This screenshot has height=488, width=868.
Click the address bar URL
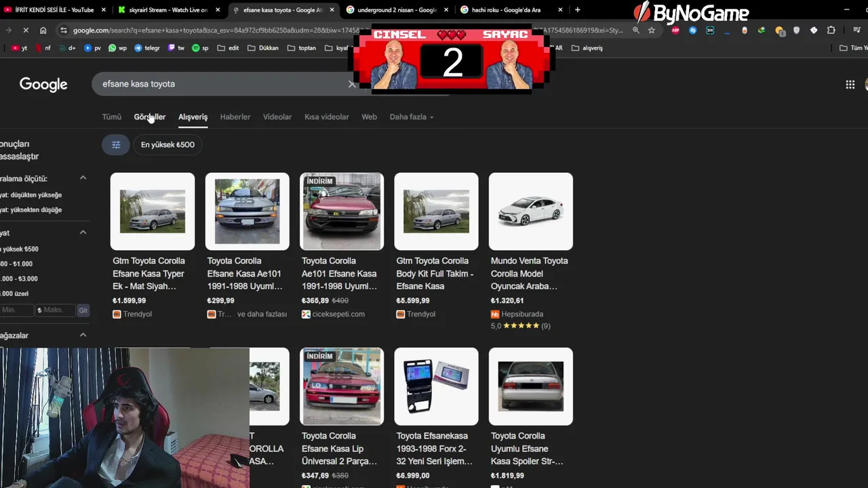(347, 30)
